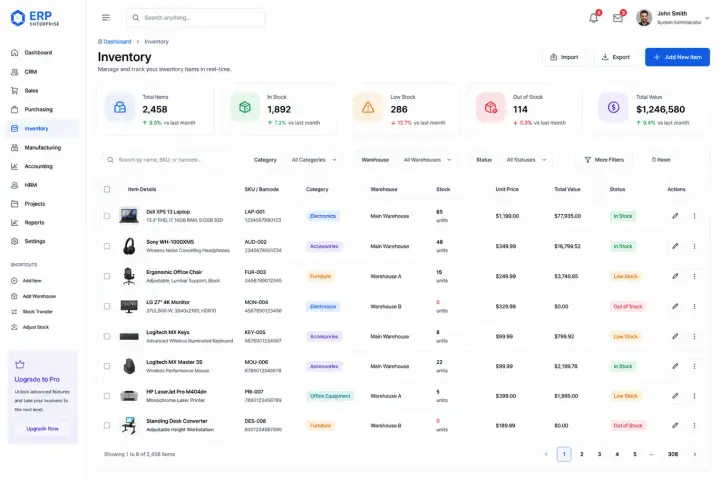Open more actions for LG 27" 4K Monitor

(x=694, y=306)
